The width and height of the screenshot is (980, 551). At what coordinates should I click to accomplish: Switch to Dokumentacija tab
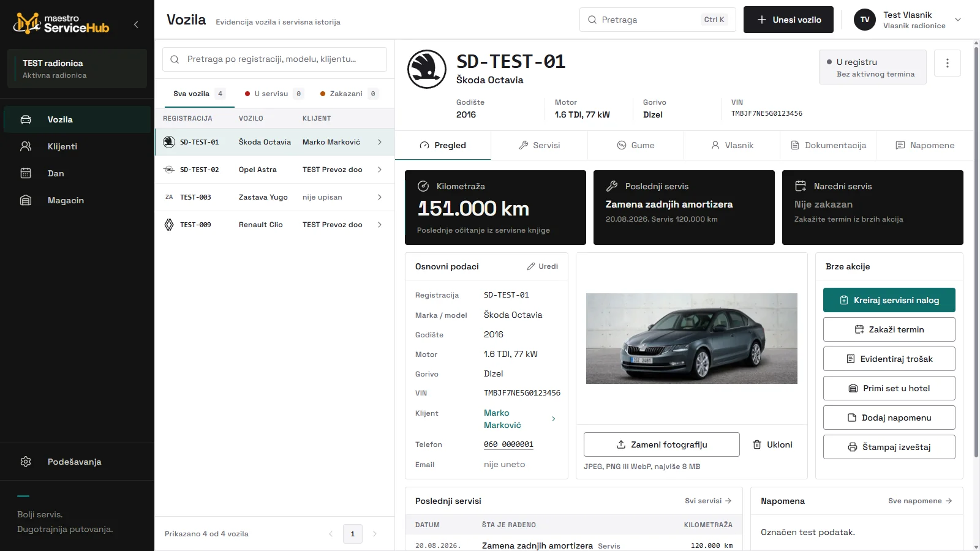pos(828,146)
